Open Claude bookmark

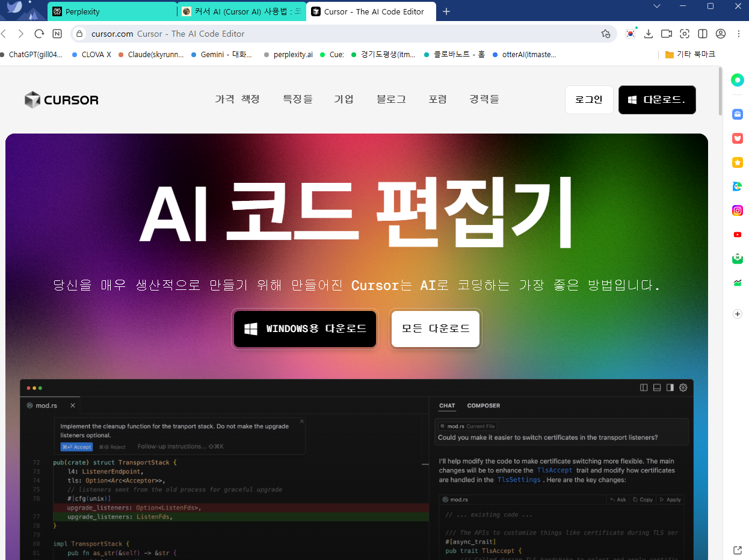point(151,54)
